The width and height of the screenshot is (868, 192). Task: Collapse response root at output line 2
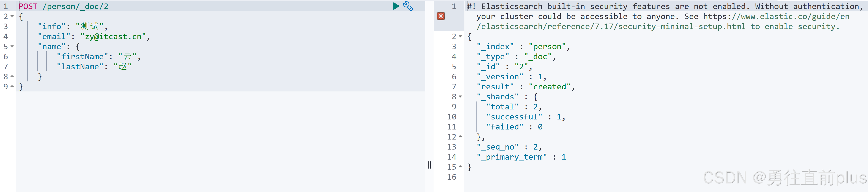tap(460, 36)
